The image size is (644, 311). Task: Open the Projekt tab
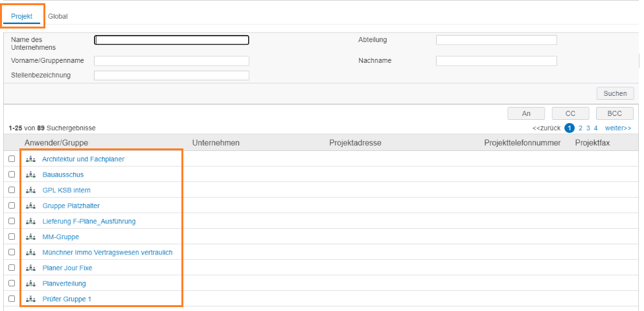tap(22, 16)
